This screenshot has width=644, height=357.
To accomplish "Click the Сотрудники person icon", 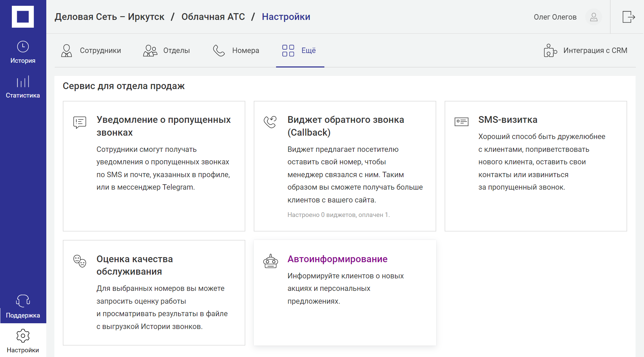I will tap(67, 51).
